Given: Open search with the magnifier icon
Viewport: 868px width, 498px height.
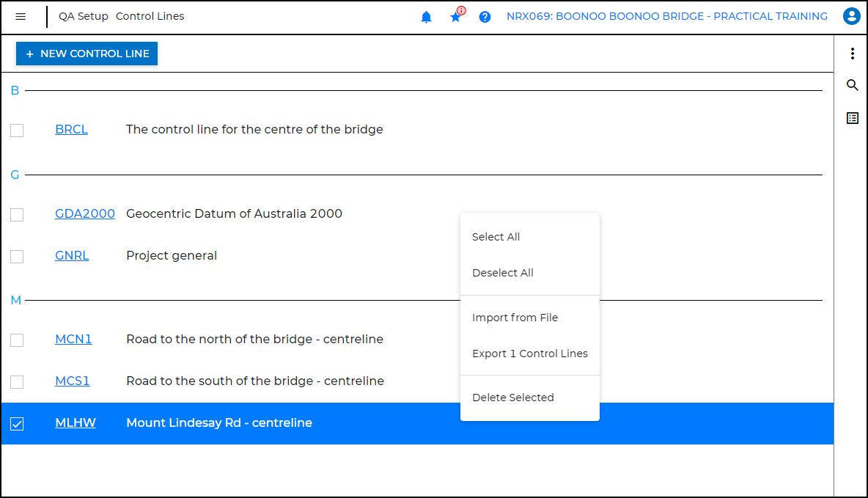Looking at the screenshot, I should 853,85.
